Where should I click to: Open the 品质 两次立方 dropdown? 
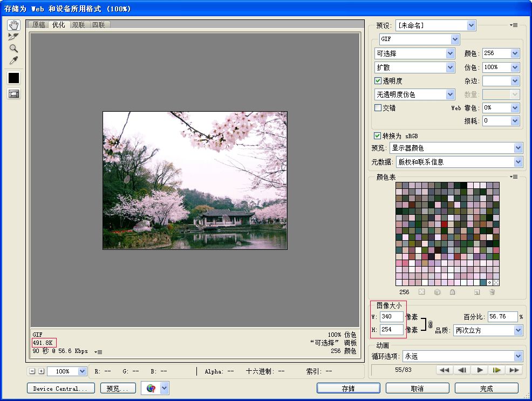(518, 330)
